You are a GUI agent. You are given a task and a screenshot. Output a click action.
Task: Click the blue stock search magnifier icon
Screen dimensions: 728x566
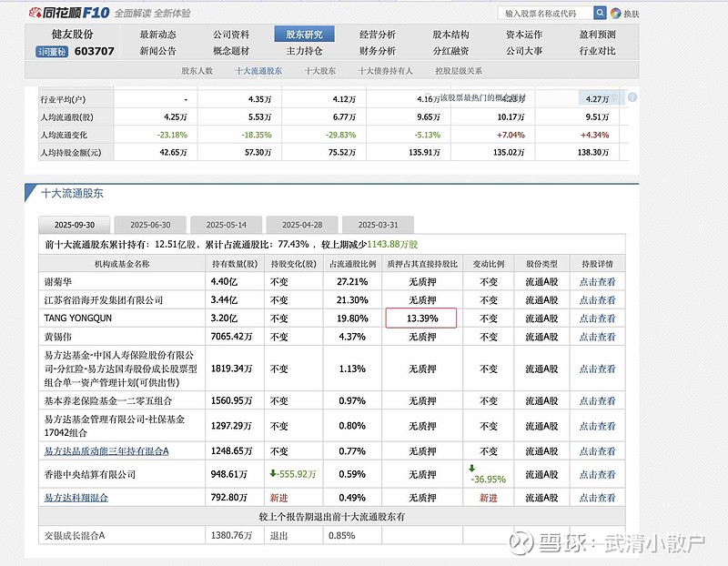pos(600,14)
